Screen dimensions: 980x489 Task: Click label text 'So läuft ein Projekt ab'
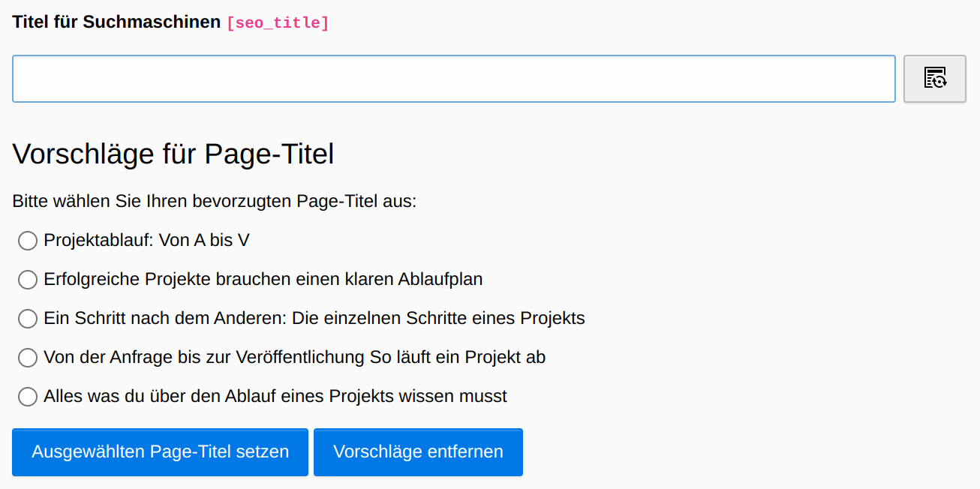tap(458, 357)
